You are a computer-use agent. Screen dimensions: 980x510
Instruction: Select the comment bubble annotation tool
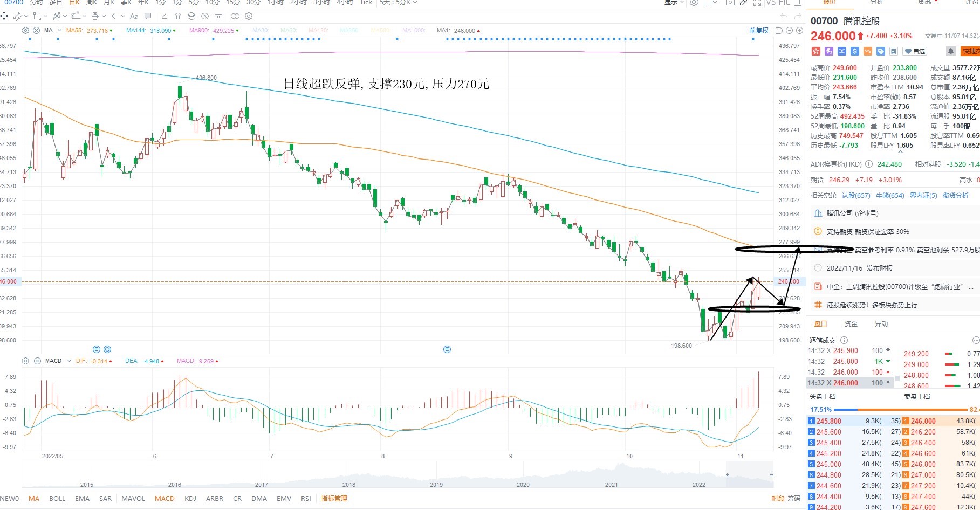tap(148, 16)
